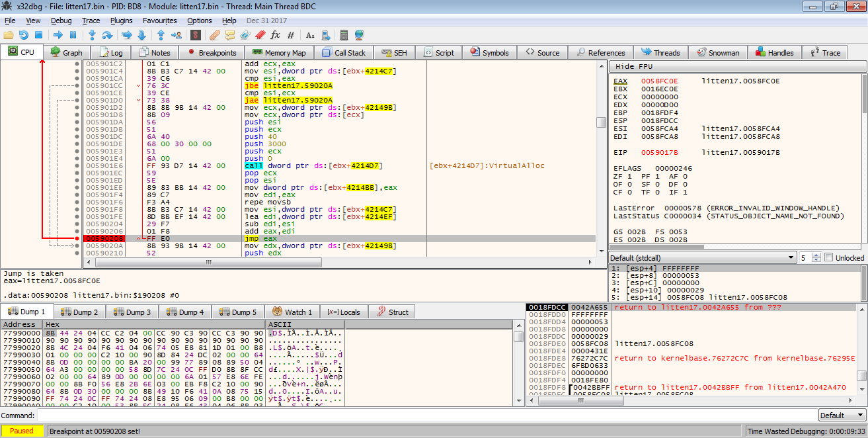The image size is (868, 438).
Task: Open the Debug menu
Action: pos(61,21)
